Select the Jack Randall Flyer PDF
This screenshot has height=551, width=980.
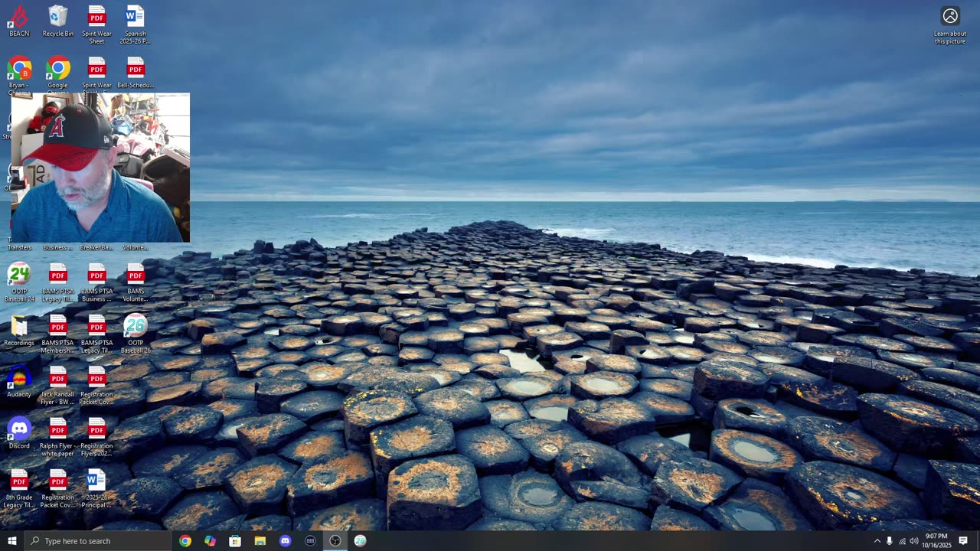pos(58,386)
